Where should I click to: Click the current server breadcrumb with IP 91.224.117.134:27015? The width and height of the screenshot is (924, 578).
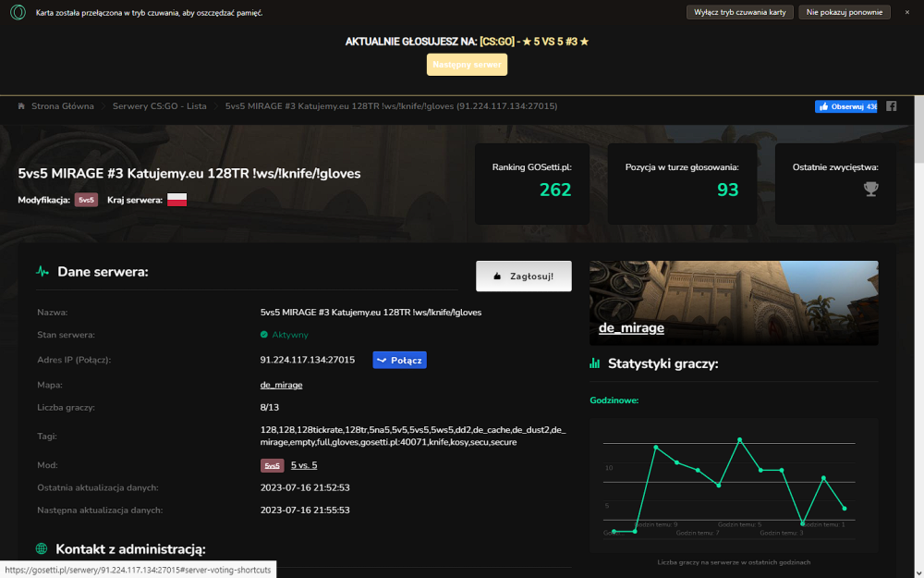coord(391,106)
